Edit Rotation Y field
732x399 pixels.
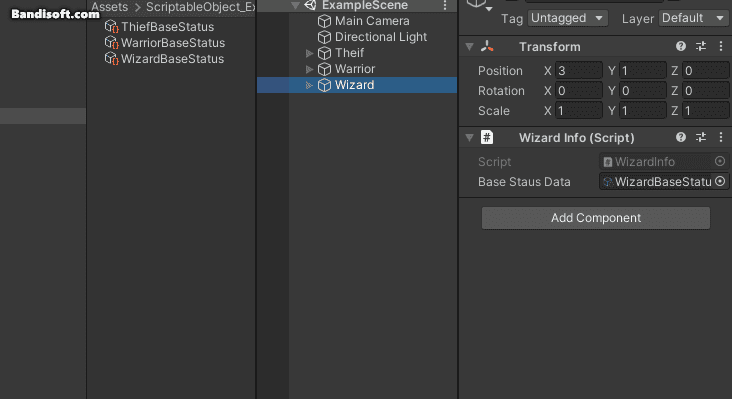(642, 91)
